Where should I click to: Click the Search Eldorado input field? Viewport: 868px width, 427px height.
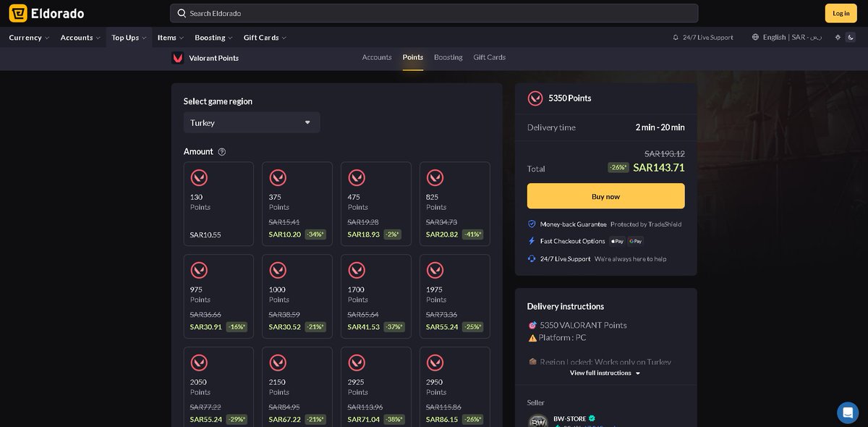pyautogui.click(x=434, y=13)
